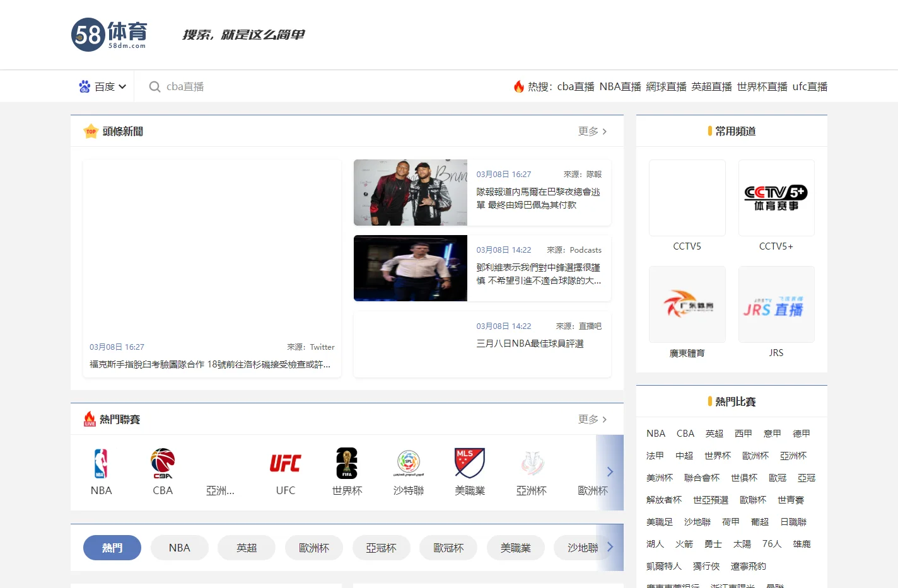Read the headline 三月八日NBA最佳球員評選
Image resolution: width=898 pixels, height=588 pixels.
530,343
